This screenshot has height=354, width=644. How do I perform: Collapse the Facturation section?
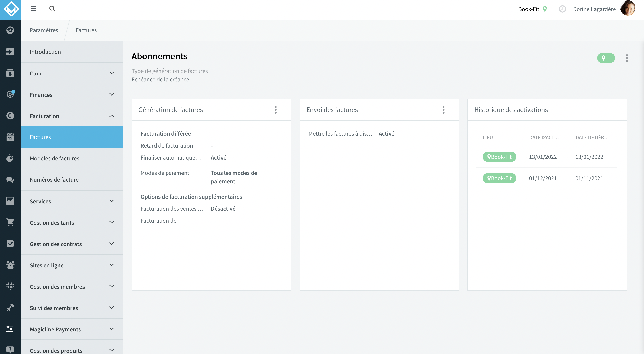click(x=72, y=116)
